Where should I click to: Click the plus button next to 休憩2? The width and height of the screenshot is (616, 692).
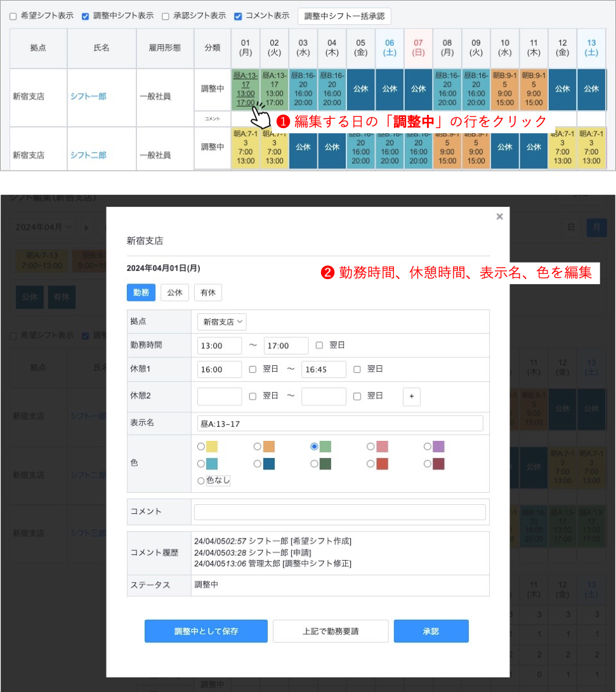(x=411, y=396)
